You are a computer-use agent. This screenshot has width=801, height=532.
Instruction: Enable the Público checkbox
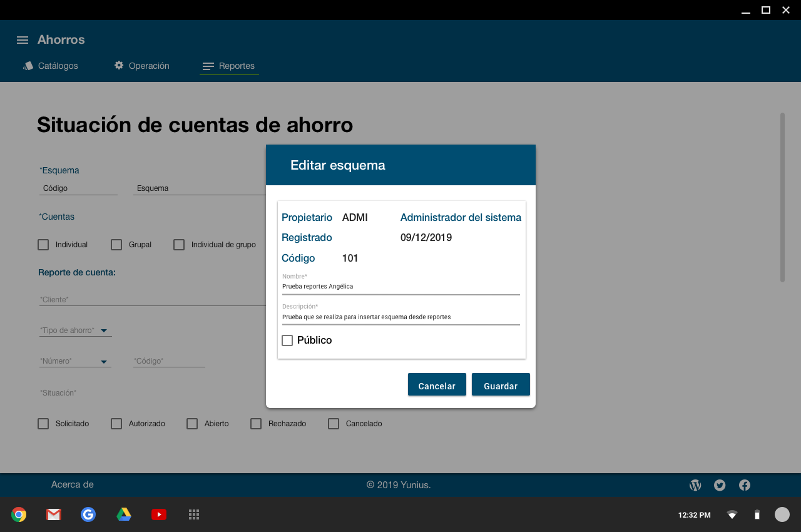tap(287, 340)
